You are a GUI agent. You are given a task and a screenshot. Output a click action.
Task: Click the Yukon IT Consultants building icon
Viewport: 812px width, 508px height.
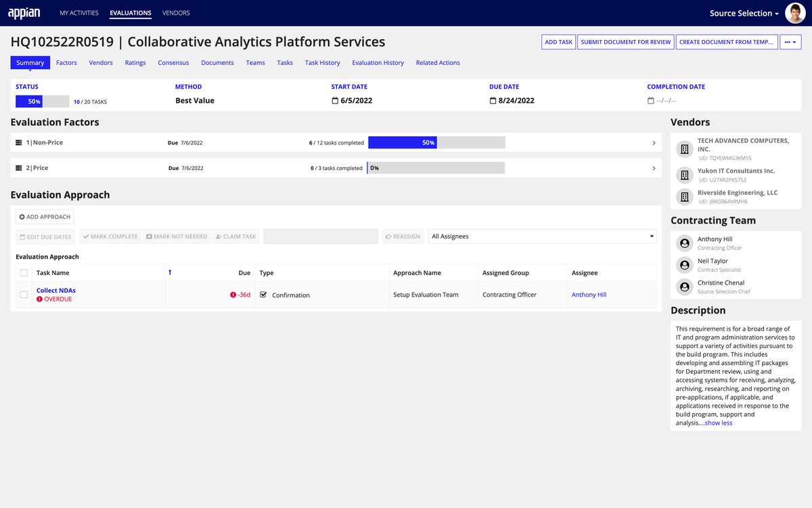(684, 175)
